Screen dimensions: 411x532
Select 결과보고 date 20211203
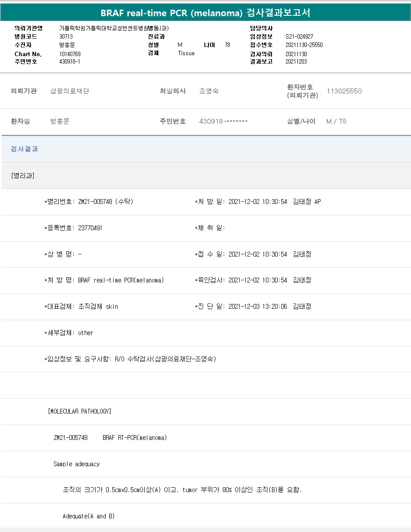click(x=296, y=62)
